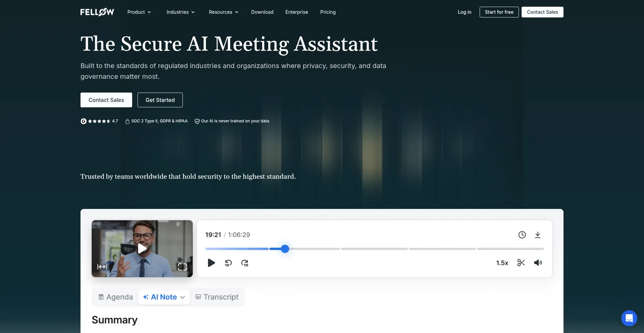Click the Summary heading
Image resolution: width=644 pixels, height=333 pixels.
click(x=115, y=320)
